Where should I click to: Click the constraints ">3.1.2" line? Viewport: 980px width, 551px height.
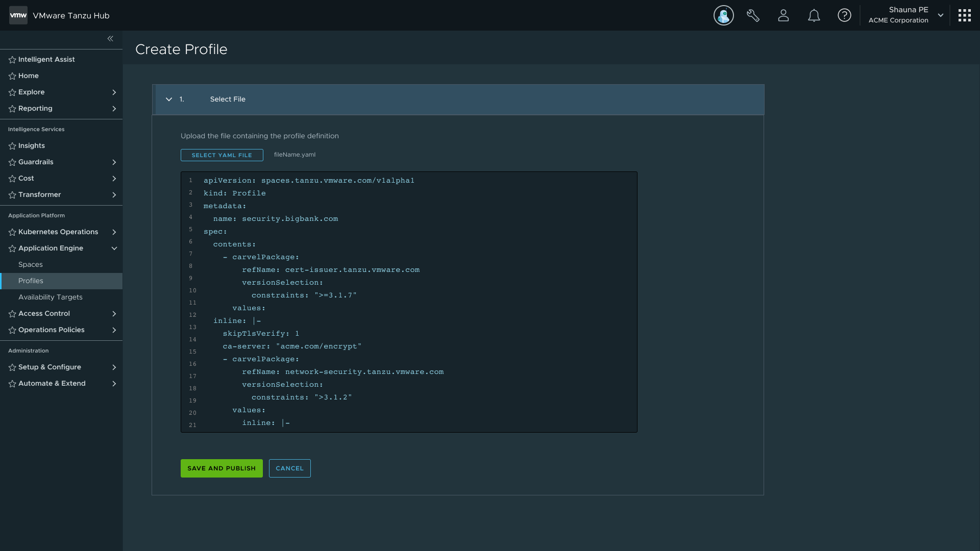302,397
